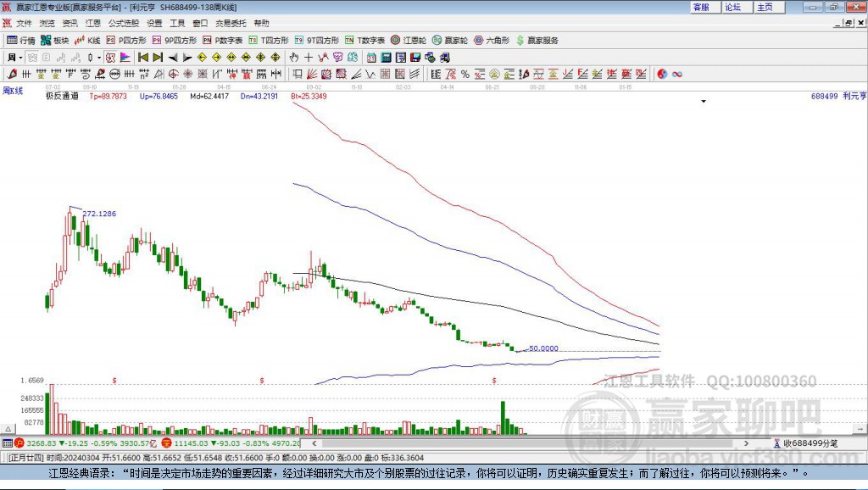Click the floppy disk save icon
The height and width of the screenshot is (490, 868).
(415, 58)
